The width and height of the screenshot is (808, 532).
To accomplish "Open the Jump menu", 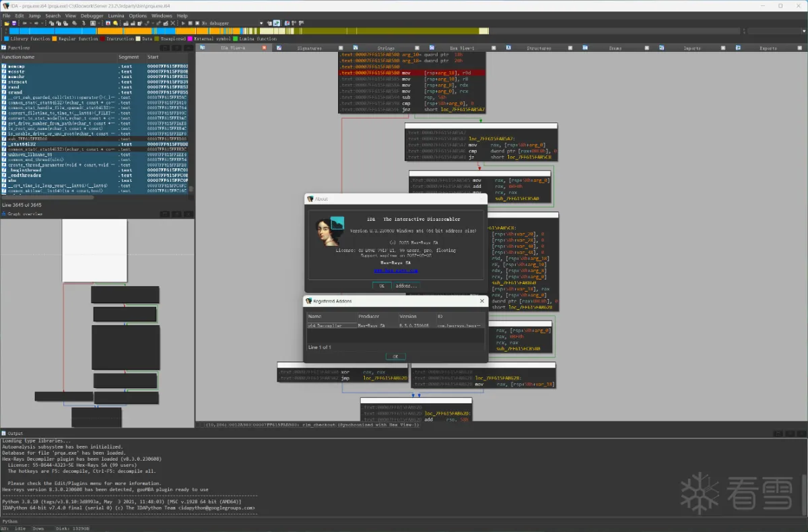I will pos(34,15).
